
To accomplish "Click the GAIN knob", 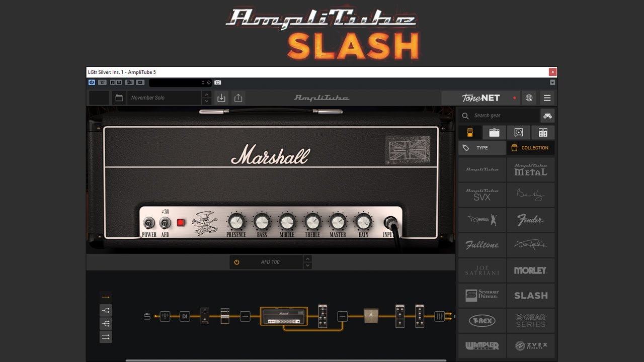I will (363, 221).
